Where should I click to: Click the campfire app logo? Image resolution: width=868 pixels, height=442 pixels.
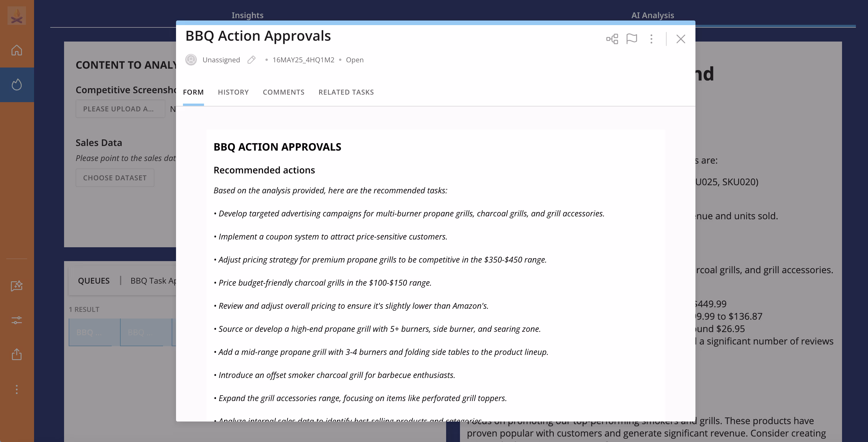tap(16, 16)
